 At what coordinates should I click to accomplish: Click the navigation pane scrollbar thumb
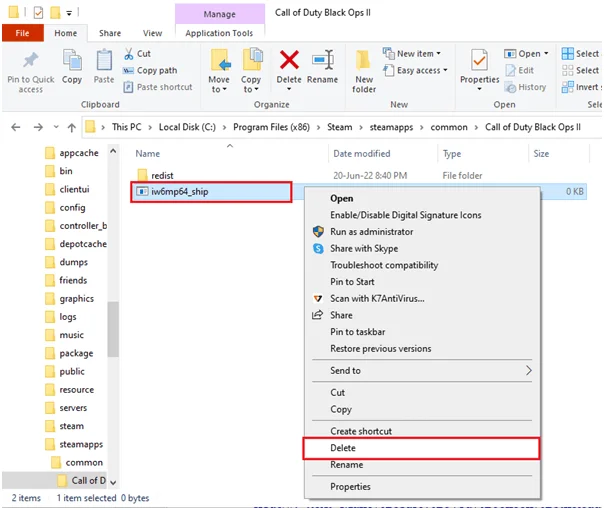click(x=113, y=329)
